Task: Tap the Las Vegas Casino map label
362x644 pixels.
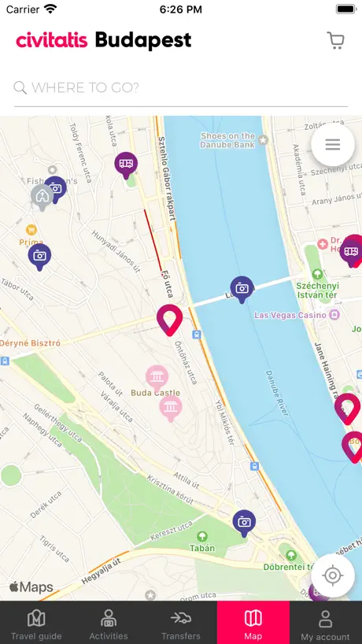Action: click(292, 316)
